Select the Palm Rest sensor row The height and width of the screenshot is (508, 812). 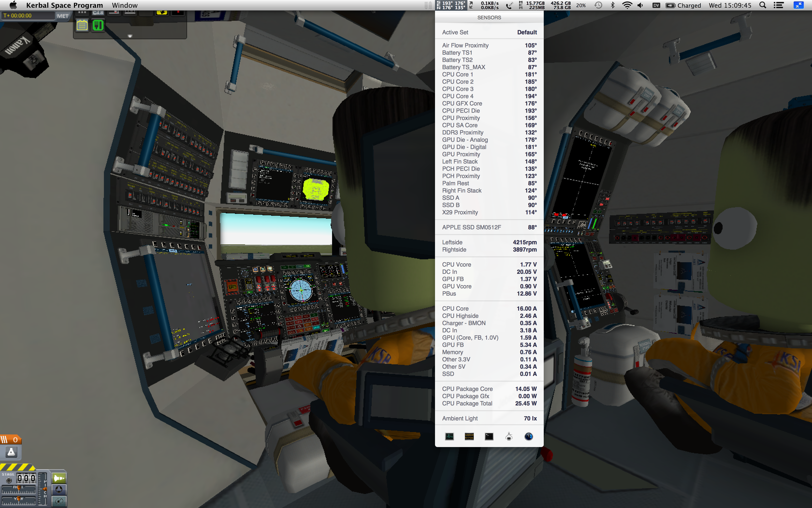tap(489, 183)
